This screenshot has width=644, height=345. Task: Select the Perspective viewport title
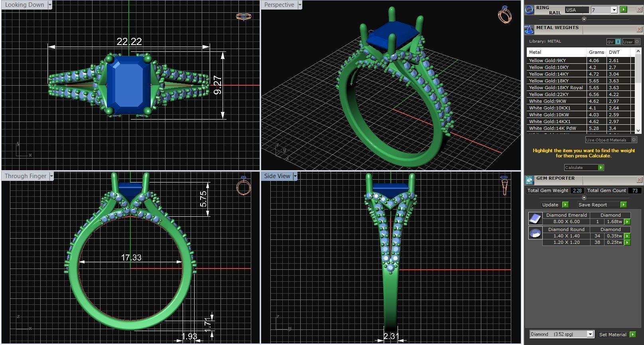tap(279, 5)
